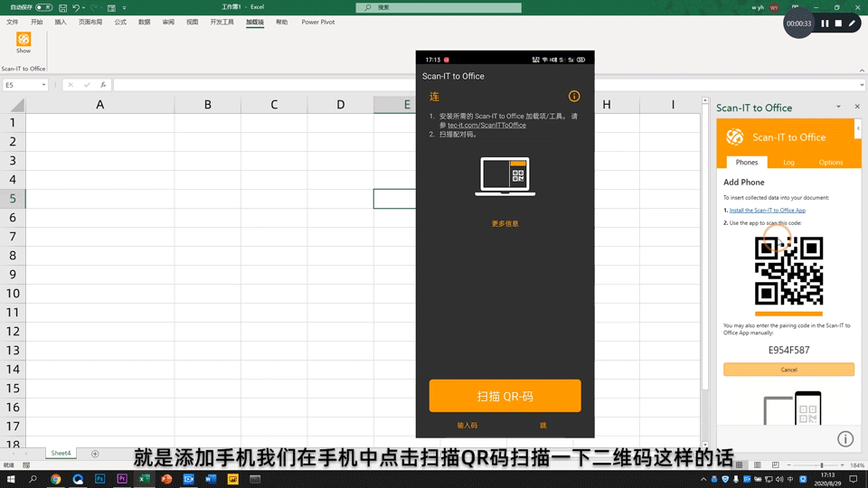
Task: Open the Windows notification center icon
Action: 853,479
